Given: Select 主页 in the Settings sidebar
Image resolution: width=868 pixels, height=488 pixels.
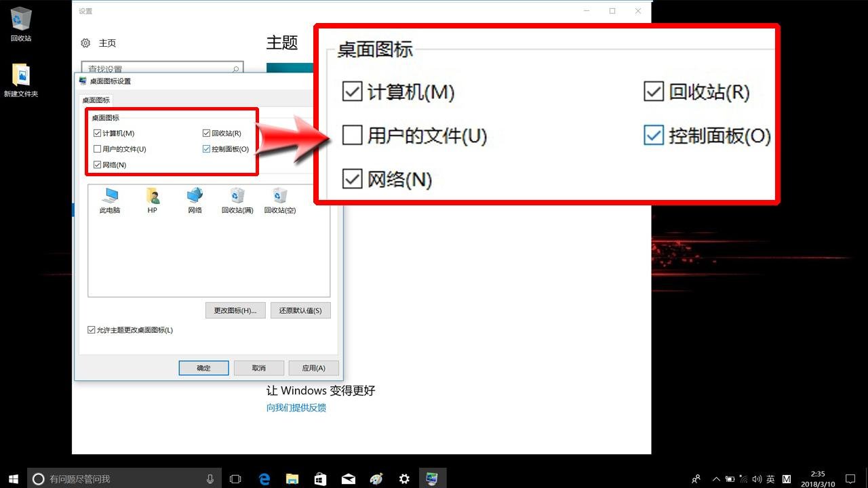Looking at the screenshot, I should point(106,42).
